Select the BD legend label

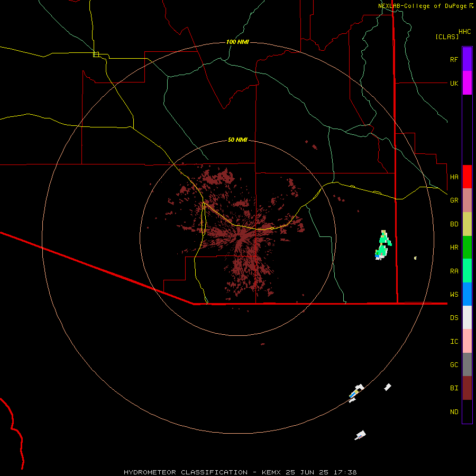tap(454, 224)
